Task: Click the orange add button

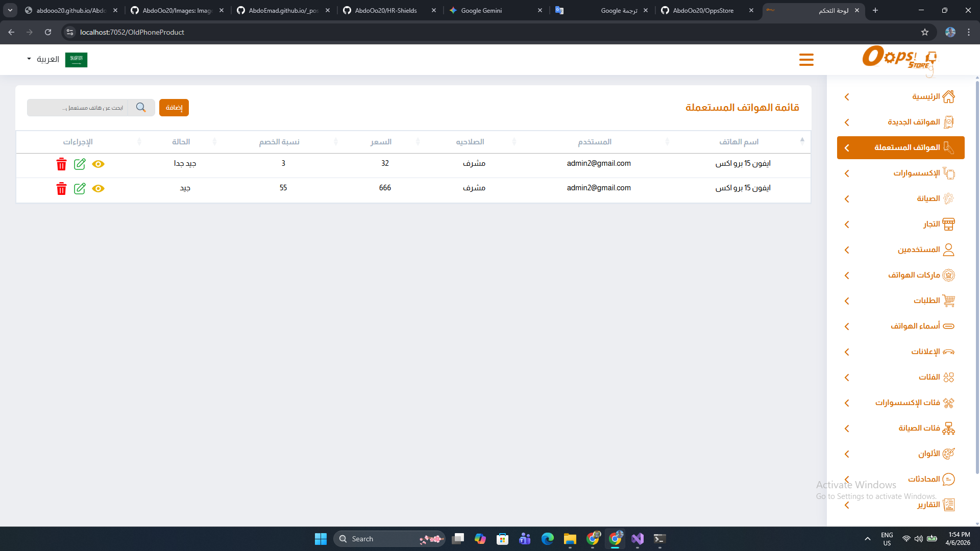Action: [174, 108]
